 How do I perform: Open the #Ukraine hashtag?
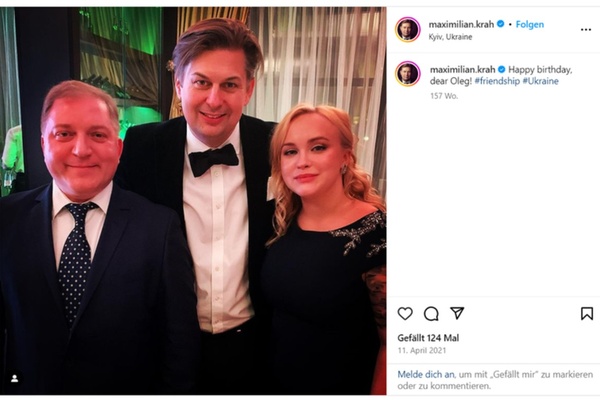[x=540, y=81]
